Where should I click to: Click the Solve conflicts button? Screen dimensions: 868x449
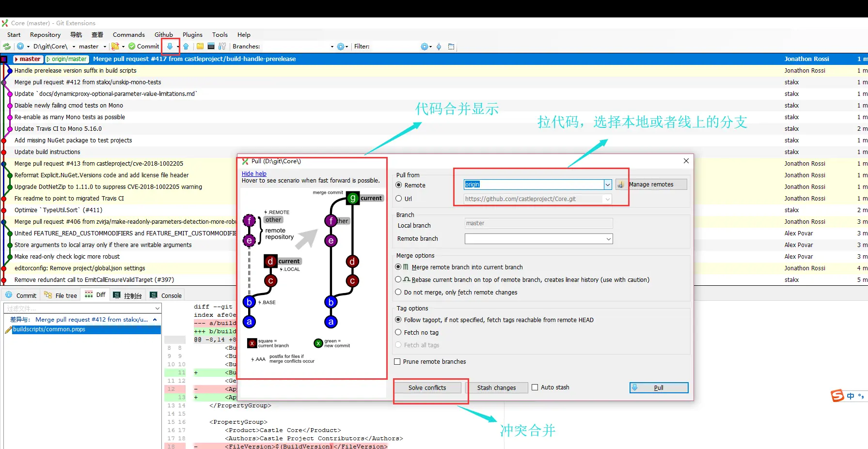coord(427,388)
